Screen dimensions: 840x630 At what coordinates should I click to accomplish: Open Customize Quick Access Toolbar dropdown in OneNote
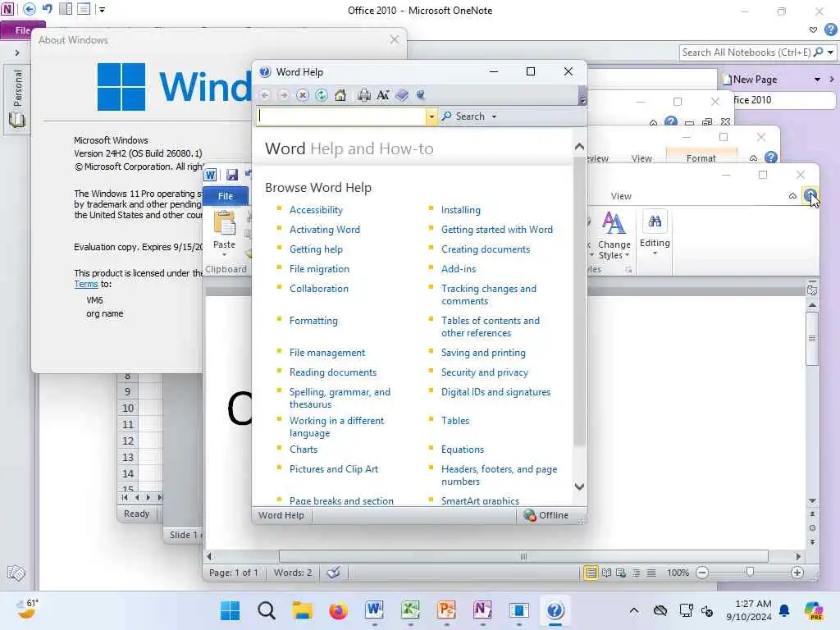(x=102, y=10)
